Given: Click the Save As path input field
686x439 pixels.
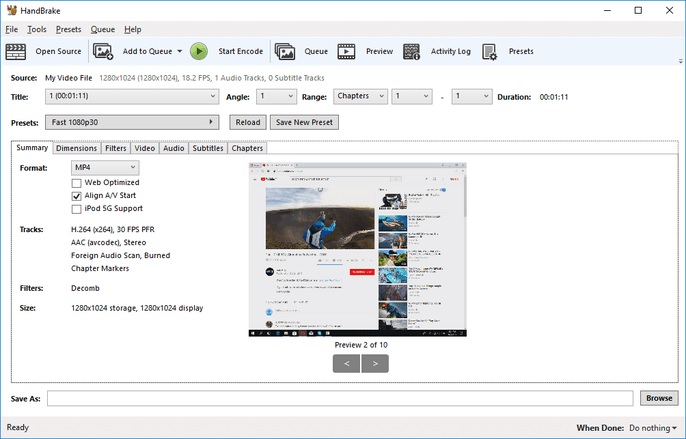Looking at the screenshot, I should pos(340,398).
